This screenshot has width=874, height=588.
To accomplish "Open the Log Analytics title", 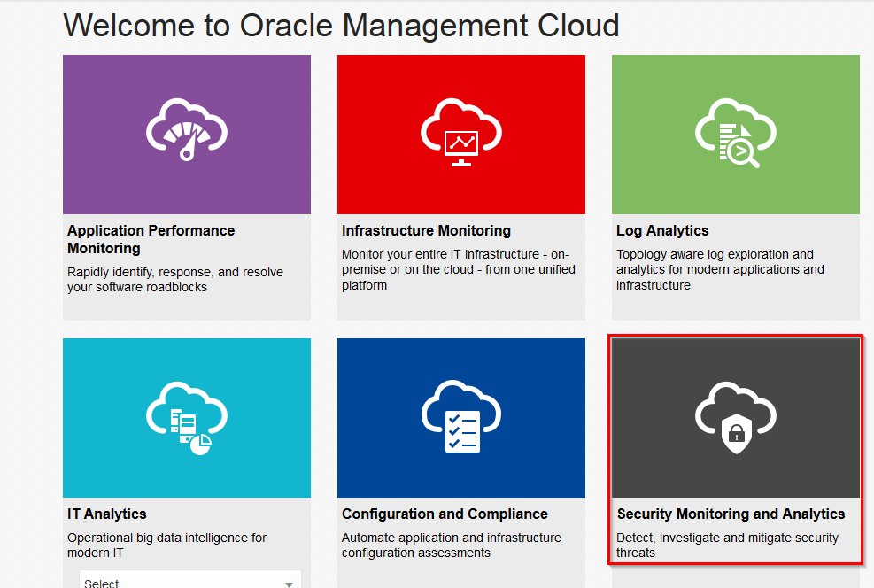I will click(x=662, y=231).
